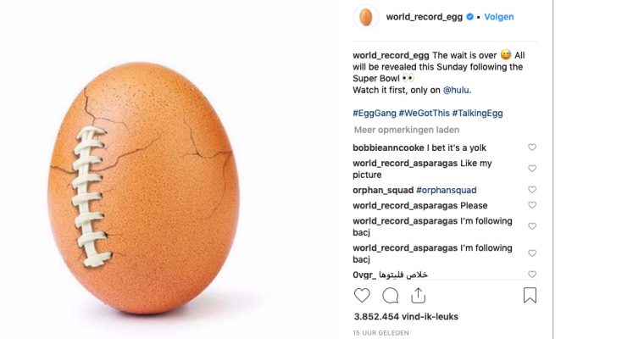Like the orphan_squad comment with the heart
This screenshot has width=644, height=339.
pyautogui.click(x=532, y=190)
